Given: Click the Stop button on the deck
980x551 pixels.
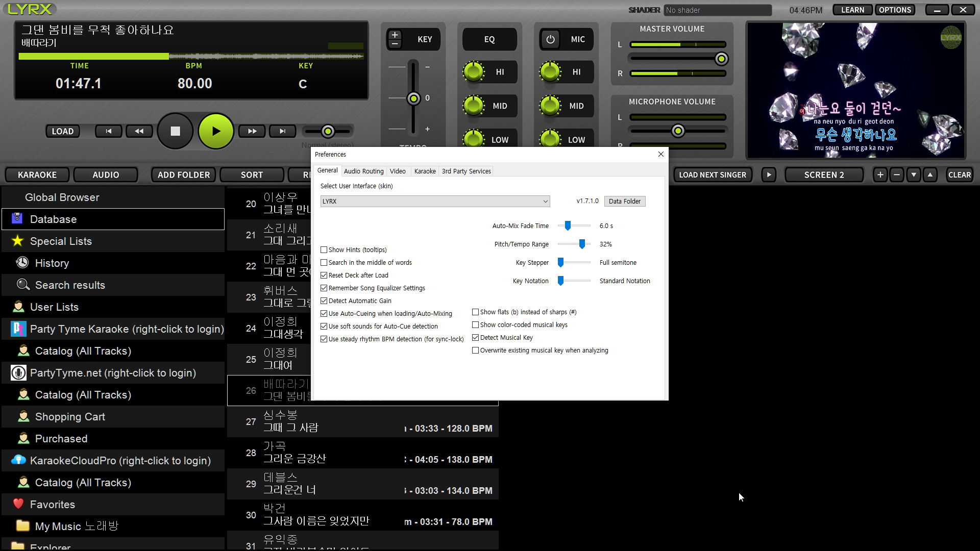Looking at the screenshot, I should point(175,131).
